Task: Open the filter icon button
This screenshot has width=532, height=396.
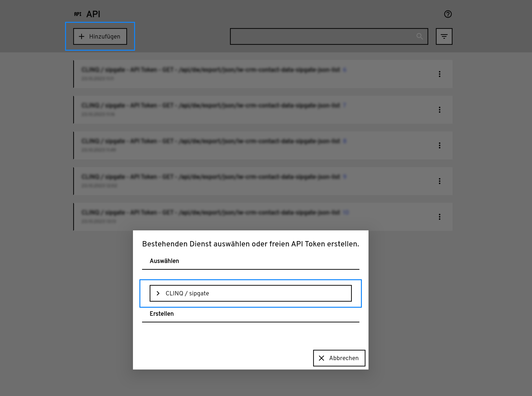Action: coord(444,36)
